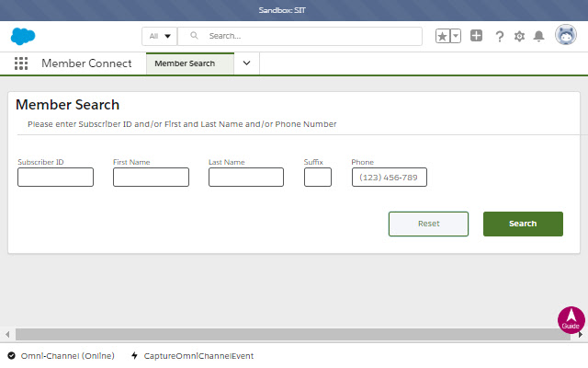Open the favorites list dropdown arrow
The height and width of the screenshot is (368, 588).
456,36
